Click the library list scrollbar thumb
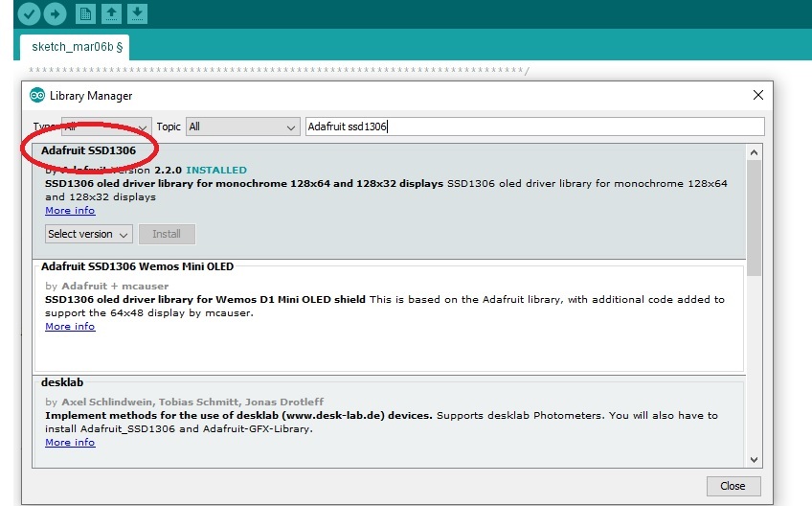812x506 pixels. coord(754,218)
